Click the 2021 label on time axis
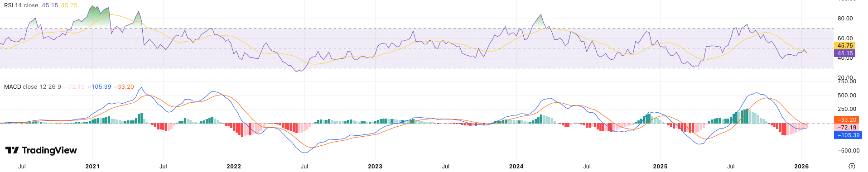This screenshot has width=868, height=172. [92, 166]
